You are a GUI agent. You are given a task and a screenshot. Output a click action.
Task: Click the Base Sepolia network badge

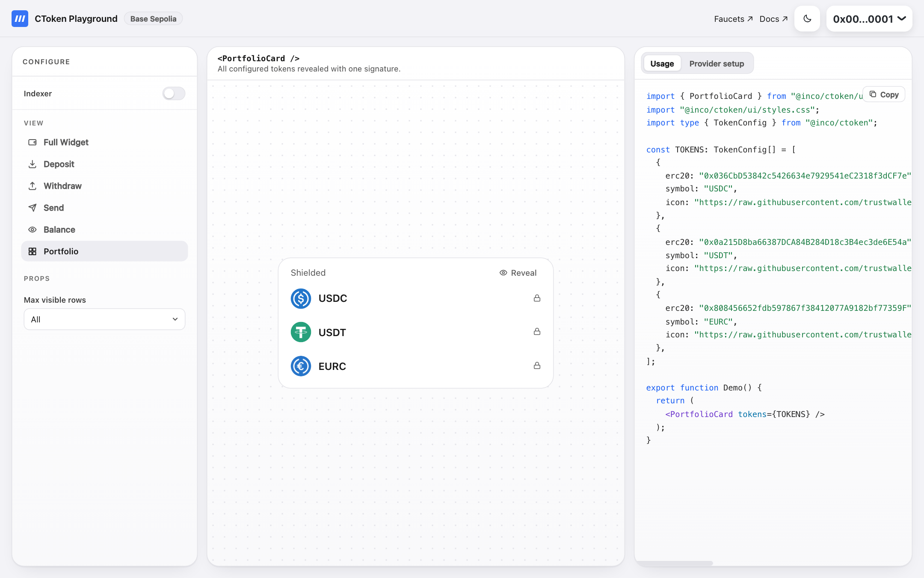153,19
